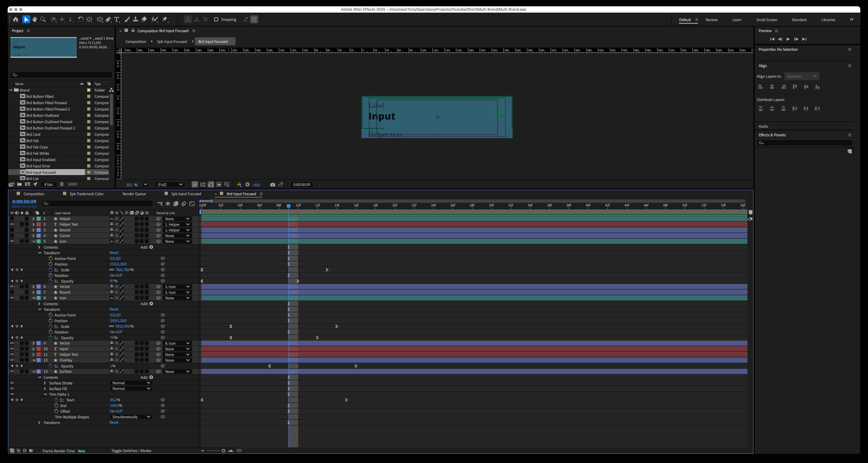Image resolution: width=868 pixels, height=463 pixels.
Task: Click the Spk Input Focused breadcrumb
Action: [172, 42]
